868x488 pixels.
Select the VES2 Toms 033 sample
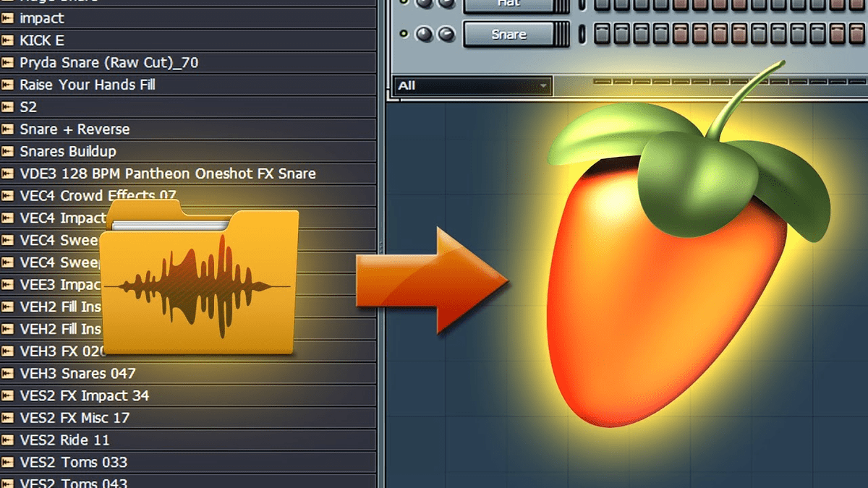point(188,463)
